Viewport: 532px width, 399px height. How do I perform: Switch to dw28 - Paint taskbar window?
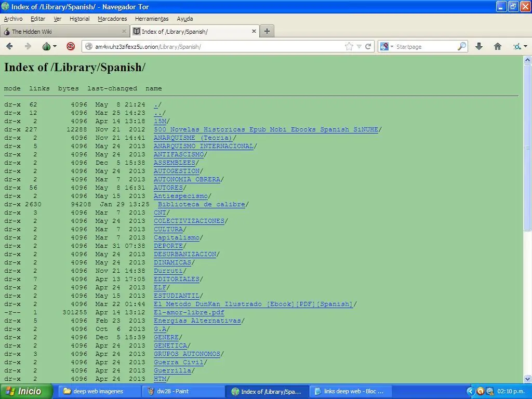183,391
